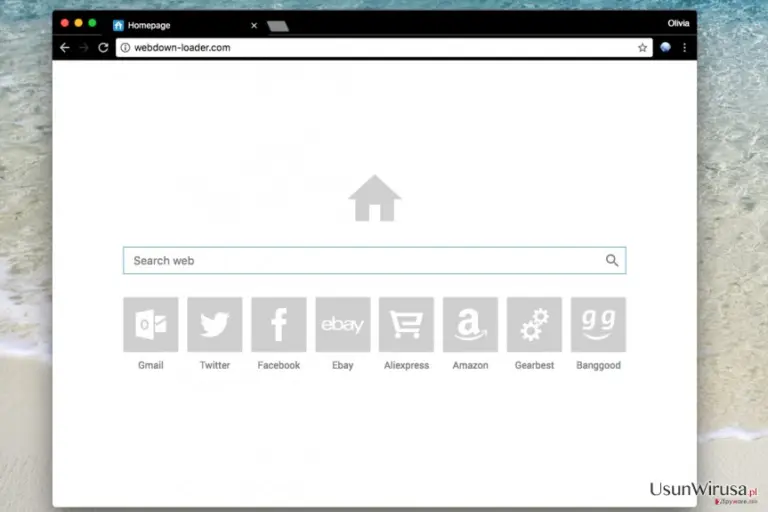Open the Gearbest gears tile
The width and height of the screenshot is (768, 512).
coord(534,324)
